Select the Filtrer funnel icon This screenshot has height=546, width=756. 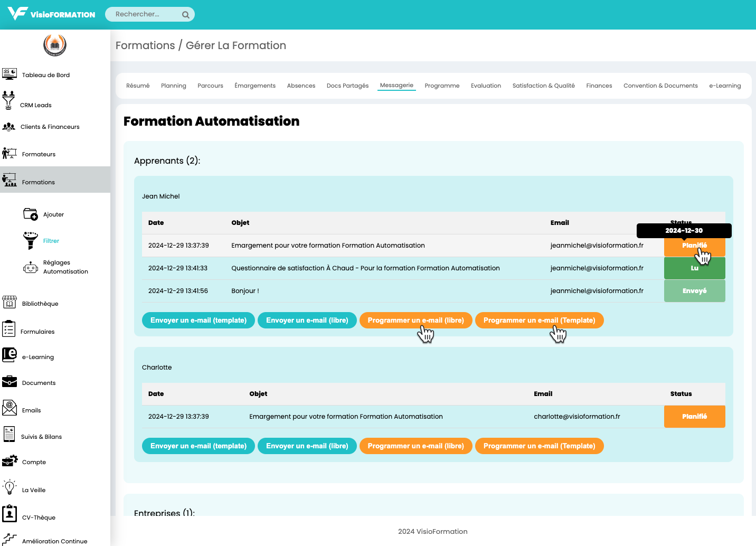(x=31, y=240)
